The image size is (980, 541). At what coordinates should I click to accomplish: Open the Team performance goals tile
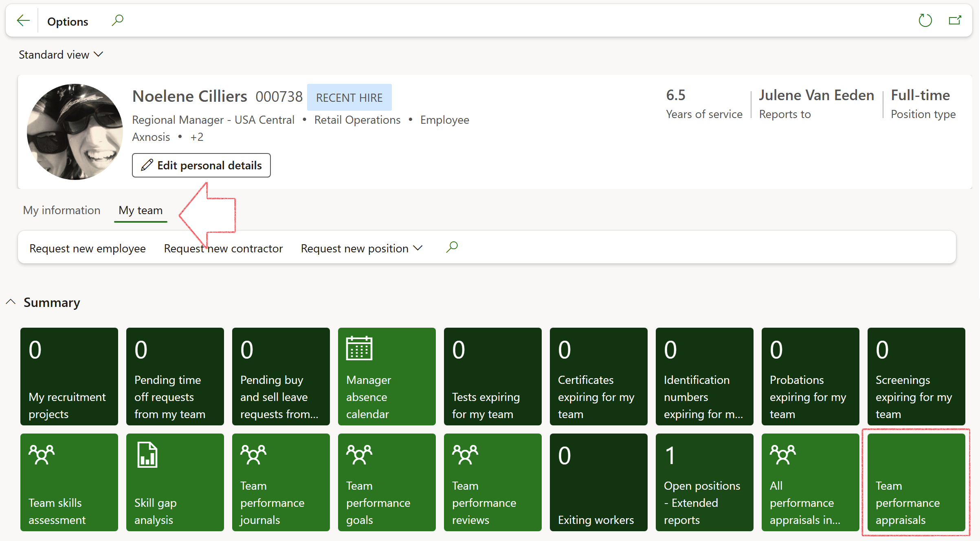coord(387,482)
